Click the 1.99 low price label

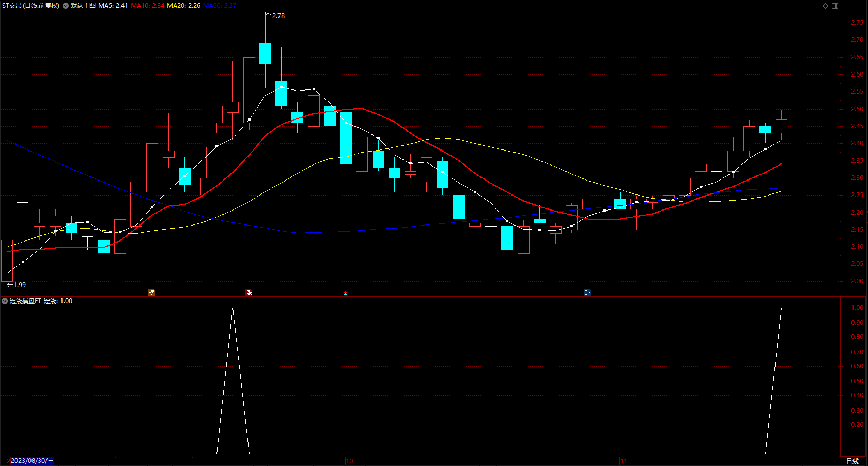[x=20, y=285]
